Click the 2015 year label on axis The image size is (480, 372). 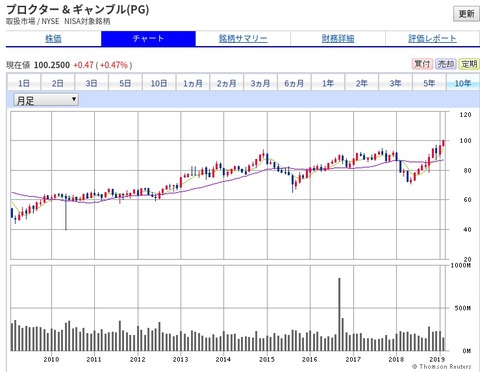point(267,359)
